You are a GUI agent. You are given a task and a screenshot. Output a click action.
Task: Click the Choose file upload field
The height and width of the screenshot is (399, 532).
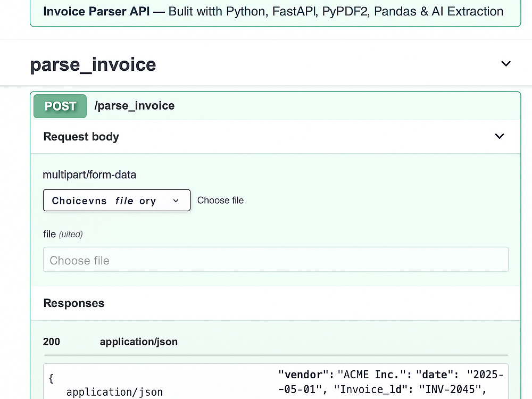click(x=276, y=260)
